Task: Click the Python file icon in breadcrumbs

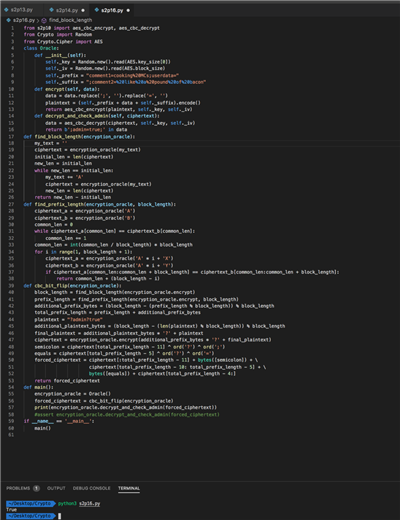Action: (9, 20)
